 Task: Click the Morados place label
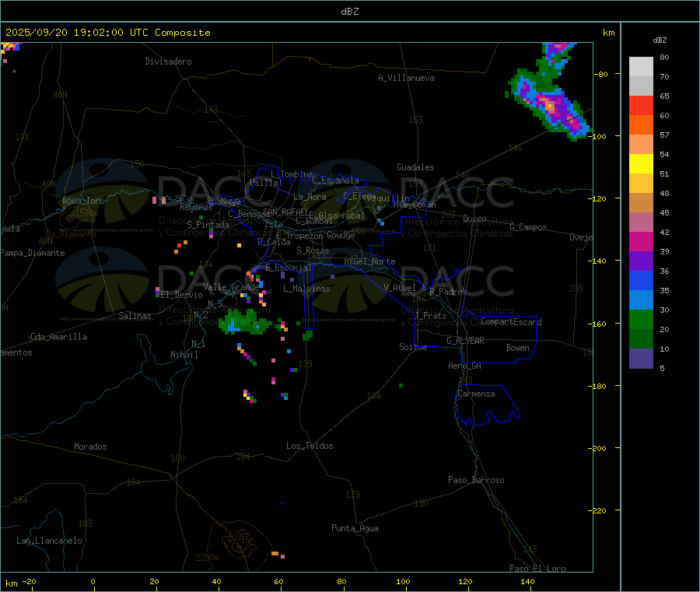click(x=91, y=447)
